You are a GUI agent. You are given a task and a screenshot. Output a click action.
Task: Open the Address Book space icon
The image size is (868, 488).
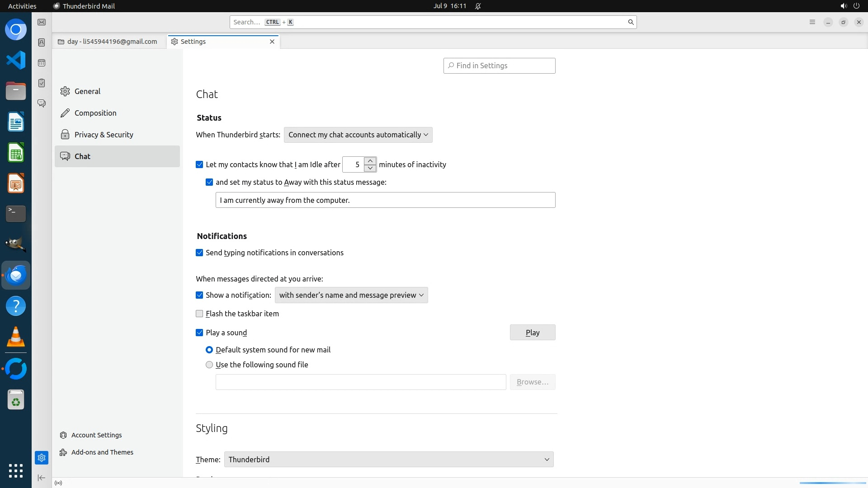[42, 42]
